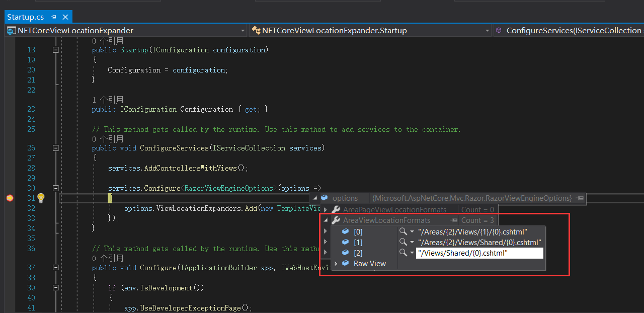Click the Count = 0 value
The width and height of the screenshot is (644, 313).
(477, 209)
